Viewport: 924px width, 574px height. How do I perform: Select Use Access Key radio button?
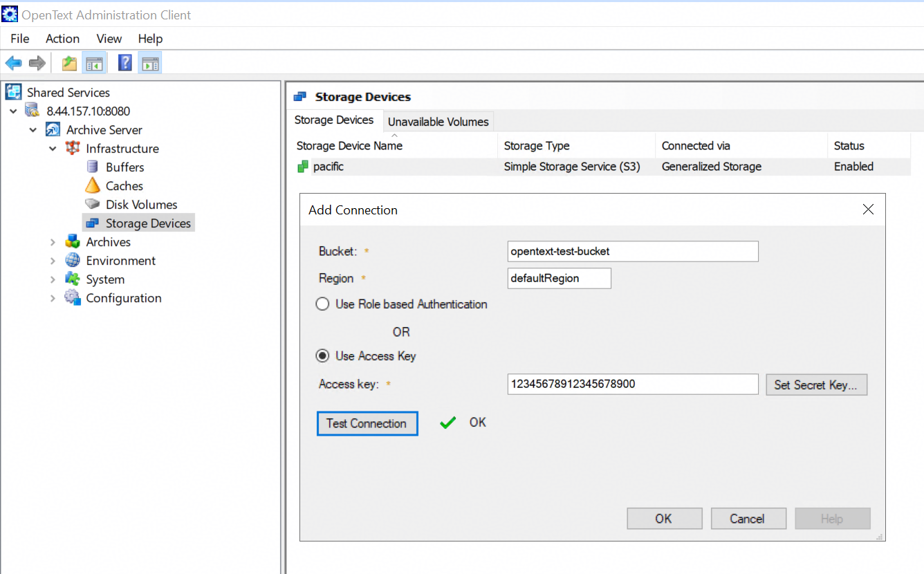point(322,356)
